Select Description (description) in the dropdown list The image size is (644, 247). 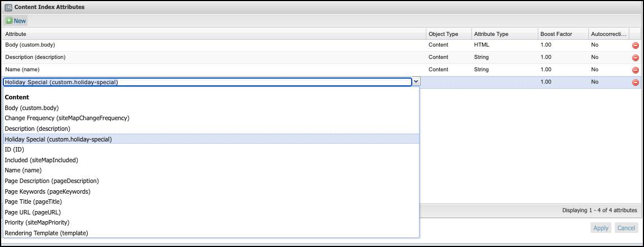click(x=211, y=129)
